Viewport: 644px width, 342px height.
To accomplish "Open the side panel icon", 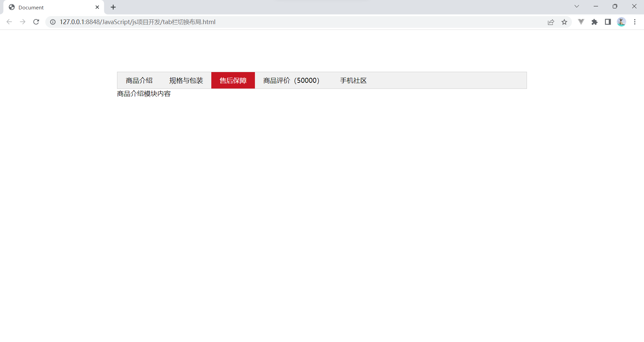I will [x=608, y=22].
